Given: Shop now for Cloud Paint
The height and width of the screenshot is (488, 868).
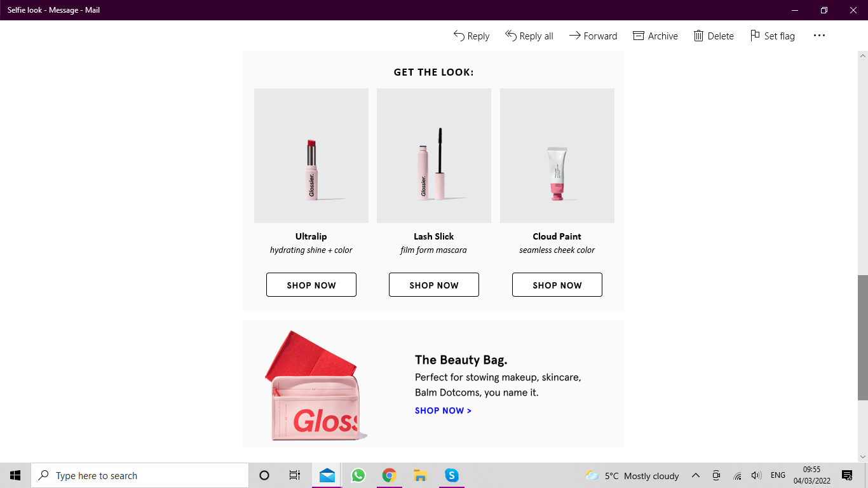Looking at the screenshot, I should click(557, 285).
